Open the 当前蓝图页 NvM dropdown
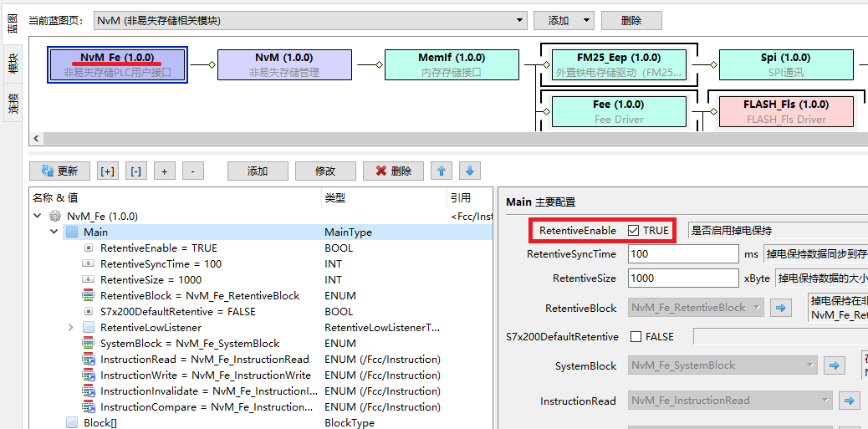868x429 pixels. (518, 20)
